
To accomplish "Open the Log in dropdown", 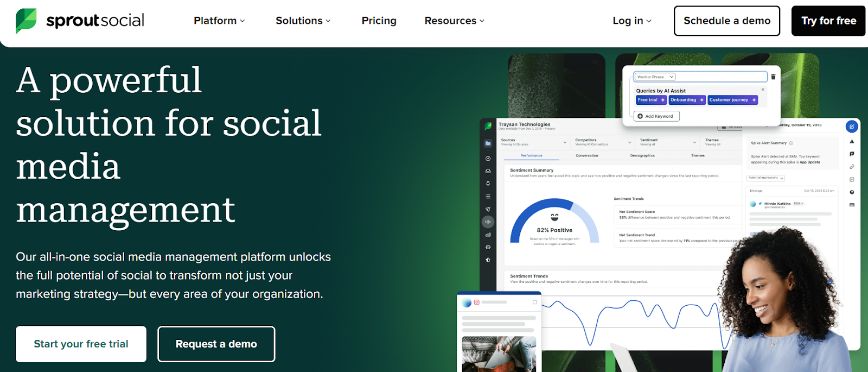I will coord(632,21).
